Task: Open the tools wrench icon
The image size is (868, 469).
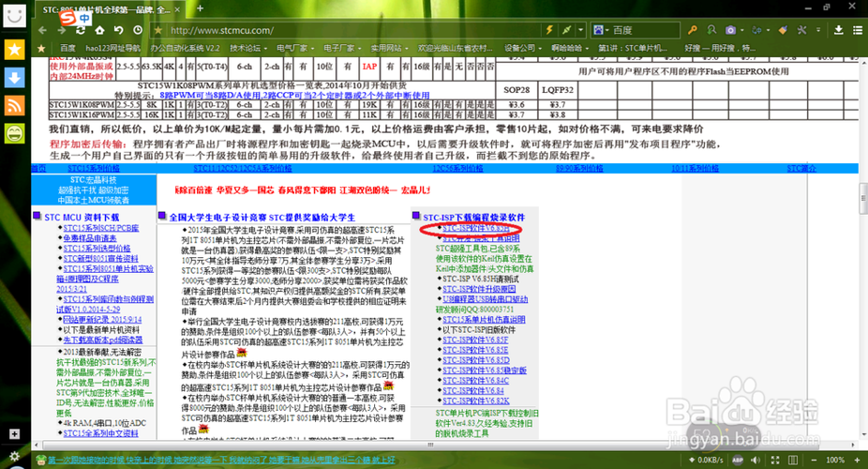Action: click(801, 30)
